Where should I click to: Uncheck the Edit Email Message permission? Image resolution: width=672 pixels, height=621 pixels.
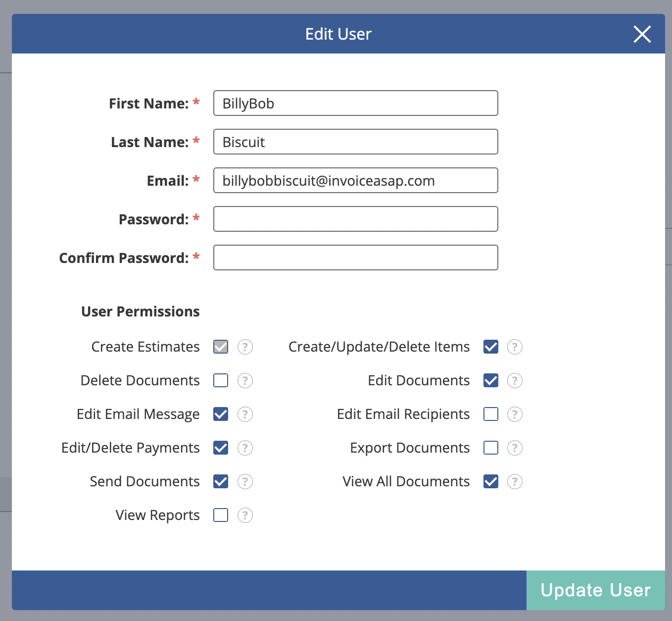(x=221, y=414)
